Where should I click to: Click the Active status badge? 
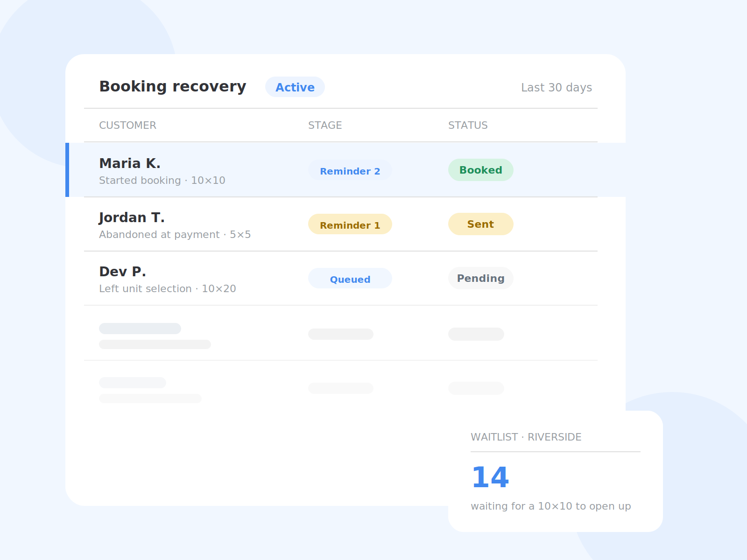tap(295, 87)
